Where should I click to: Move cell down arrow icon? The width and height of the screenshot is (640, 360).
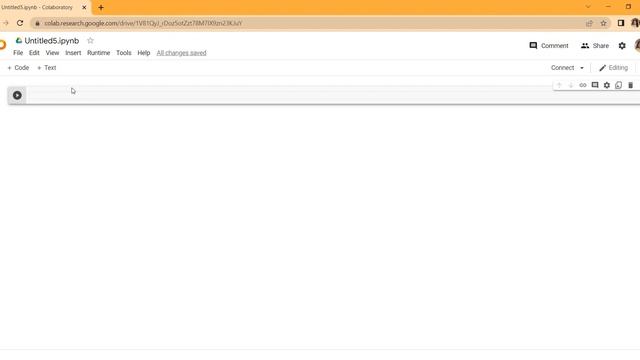[571, 85]
